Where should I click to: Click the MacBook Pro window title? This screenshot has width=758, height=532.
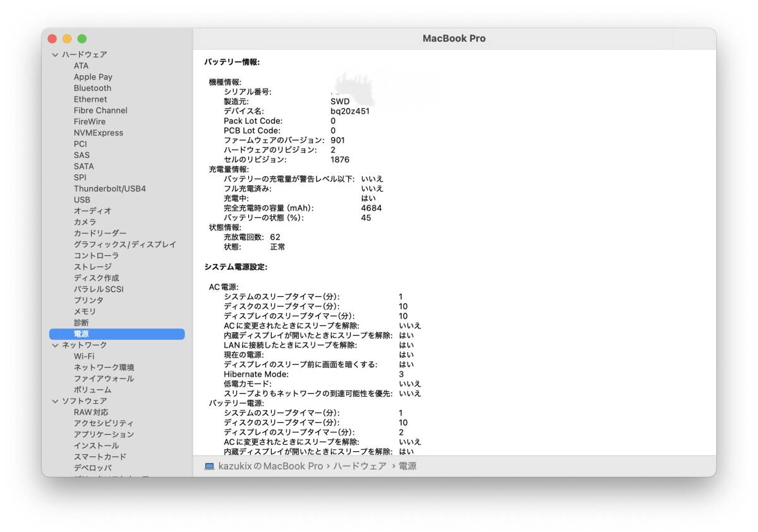pos(454,39)
